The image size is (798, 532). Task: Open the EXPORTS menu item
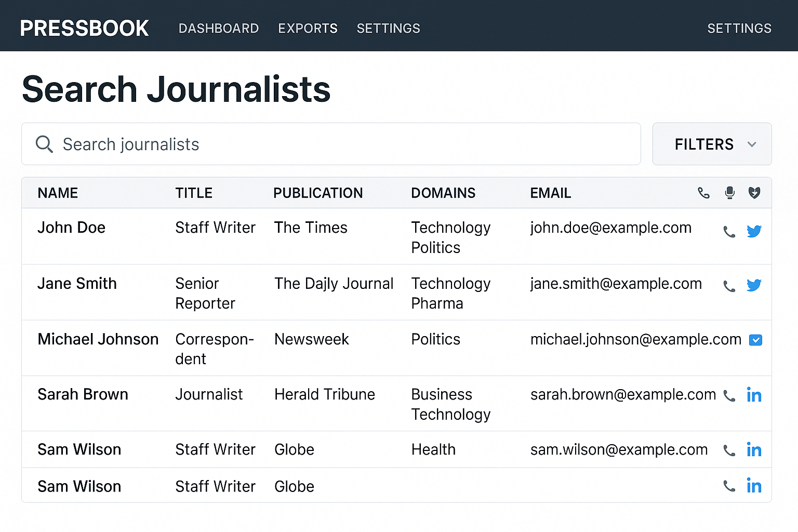pyautogui.click(x=308, y=28)
